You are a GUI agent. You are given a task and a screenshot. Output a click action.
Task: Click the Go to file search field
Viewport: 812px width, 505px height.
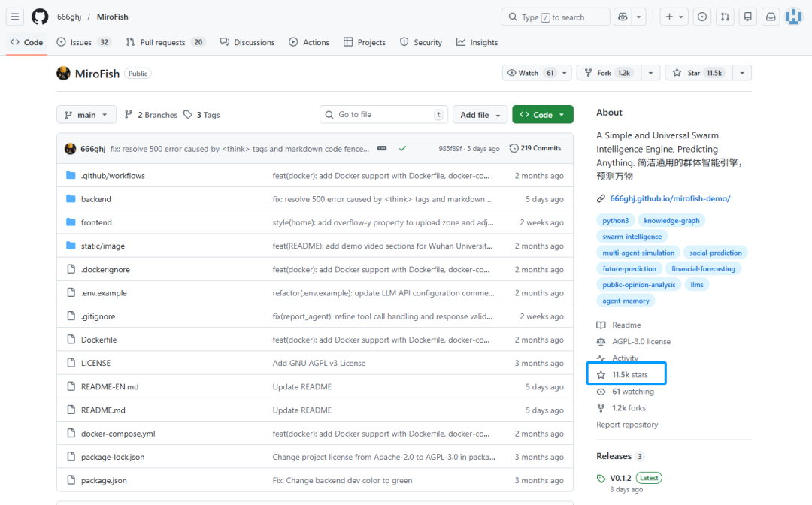383,115
